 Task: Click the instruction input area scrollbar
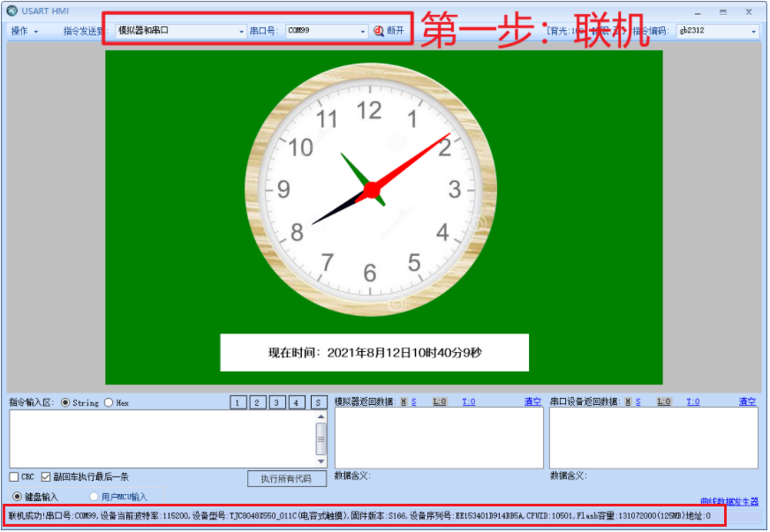[x=320, y=437]
